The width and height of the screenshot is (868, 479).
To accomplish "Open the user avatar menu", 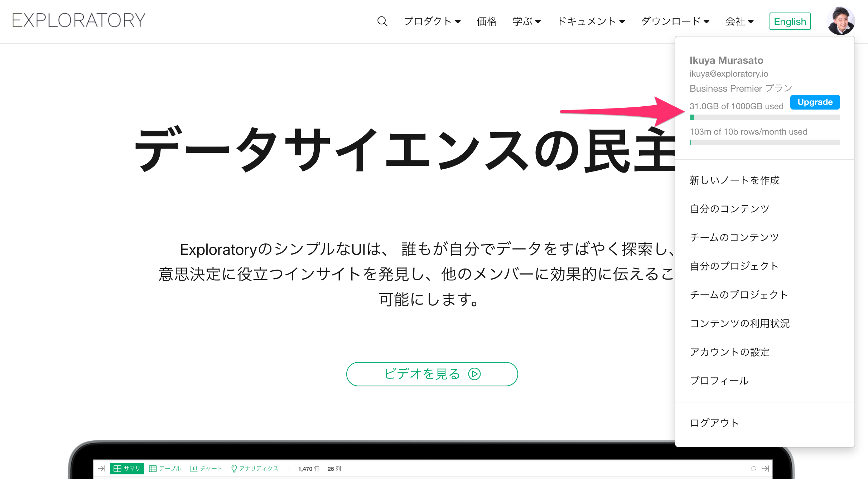I will click(x=840, y=21).
